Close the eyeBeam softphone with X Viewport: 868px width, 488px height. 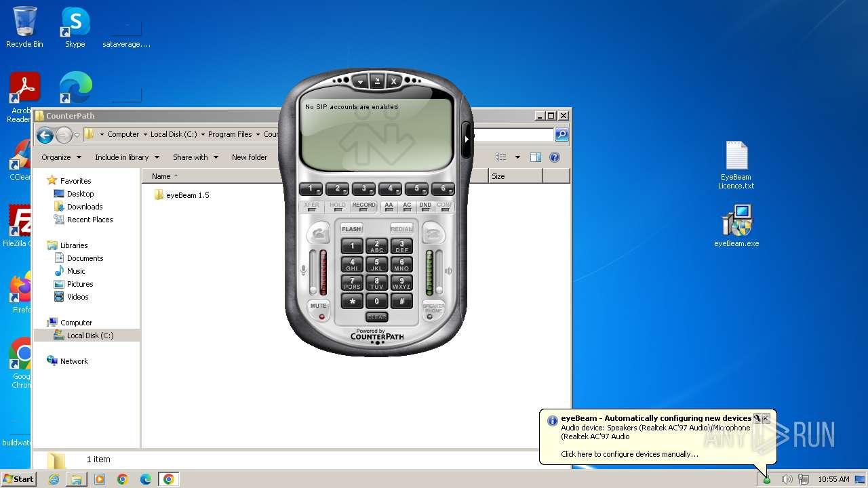393,81
